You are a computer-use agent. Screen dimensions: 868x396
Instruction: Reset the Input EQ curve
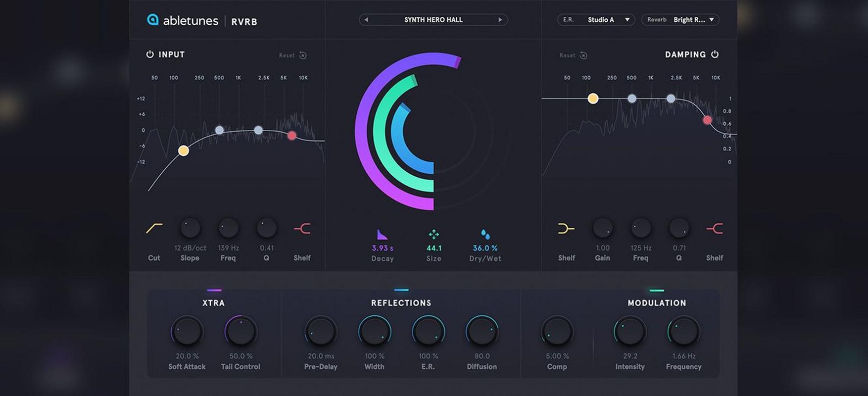tap(293, 55)
